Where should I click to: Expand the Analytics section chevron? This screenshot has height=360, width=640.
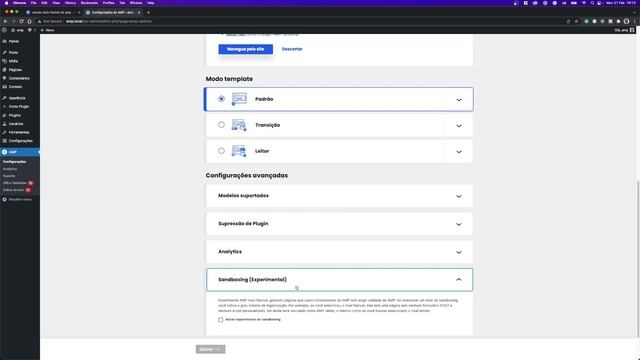pos(459,252)
